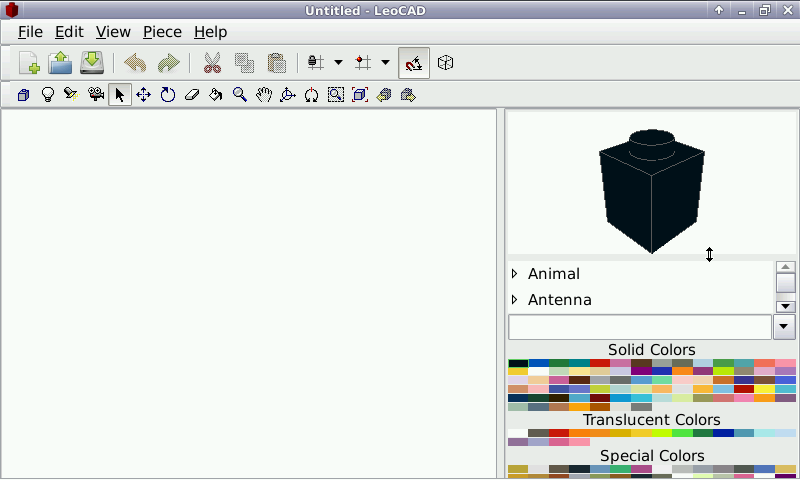Image resolution: width=800 pixels, height=480 pixels.
Task: Select the Antenna row in parts list
Action: pos(641,300)
